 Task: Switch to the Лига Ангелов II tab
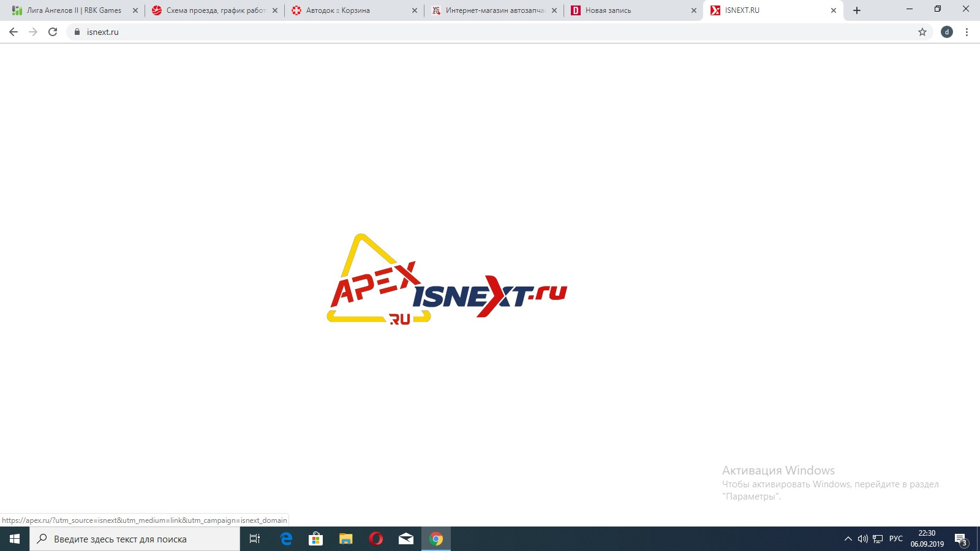73,10
